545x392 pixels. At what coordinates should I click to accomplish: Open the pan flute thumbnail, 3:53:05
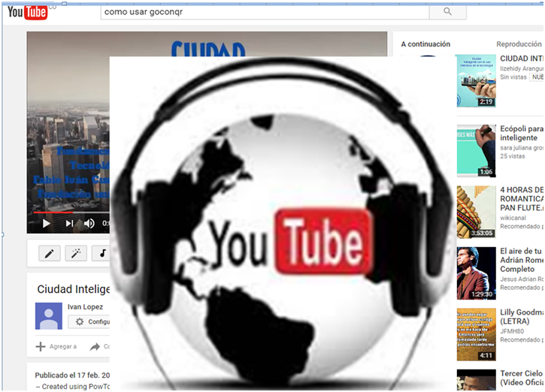coord(476,212)
